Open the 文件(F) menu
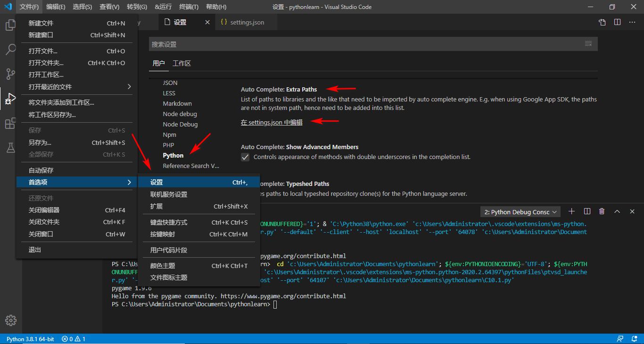This screenshot has width=644, height=344. pos(29,7)
